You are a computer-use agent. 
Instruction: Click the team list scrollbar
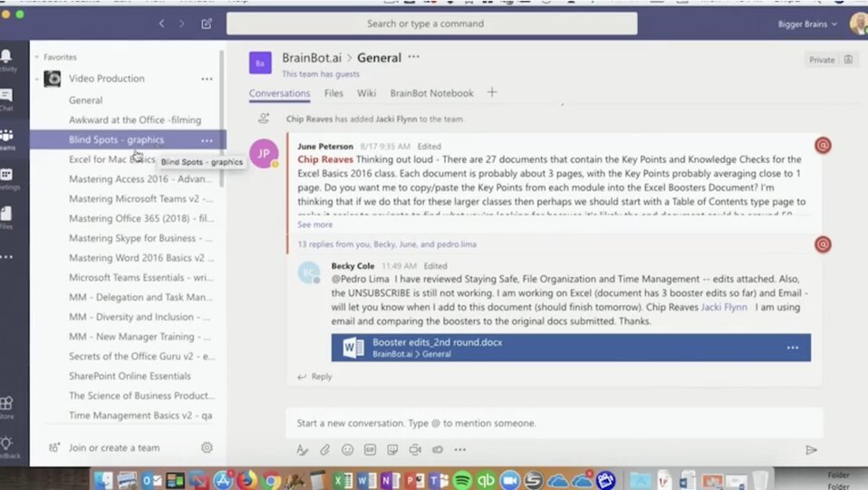[222, 119]
